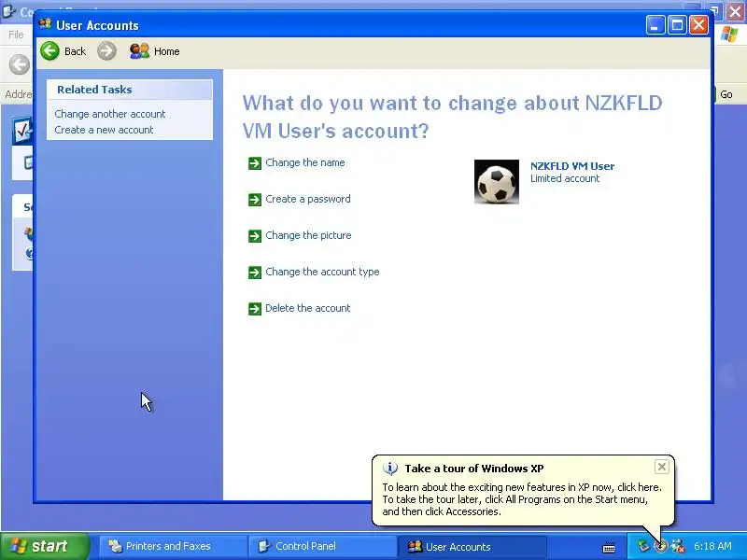Click the Take a tour of Windows XP balloon title
This screenshot has height=560, width=747.
coord(474,469)
